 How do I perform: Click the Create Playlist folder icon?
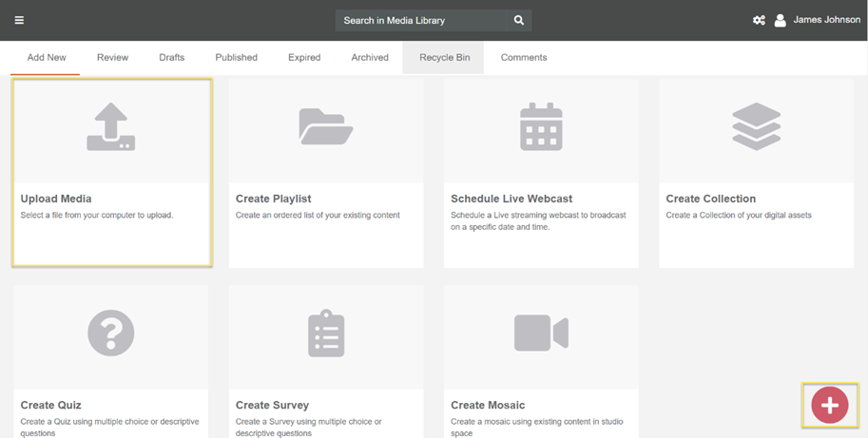coord(325,126)
